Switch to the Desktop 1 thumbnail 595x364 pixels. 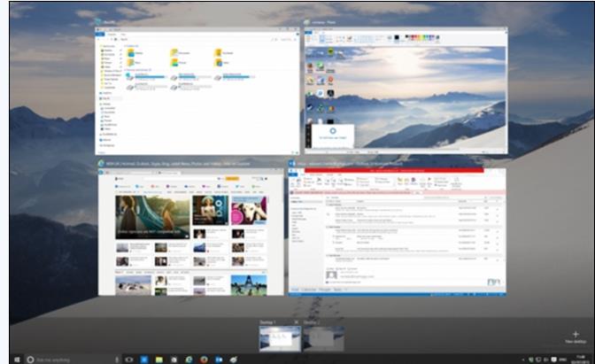pyautogui.click(x=280, y=338)
